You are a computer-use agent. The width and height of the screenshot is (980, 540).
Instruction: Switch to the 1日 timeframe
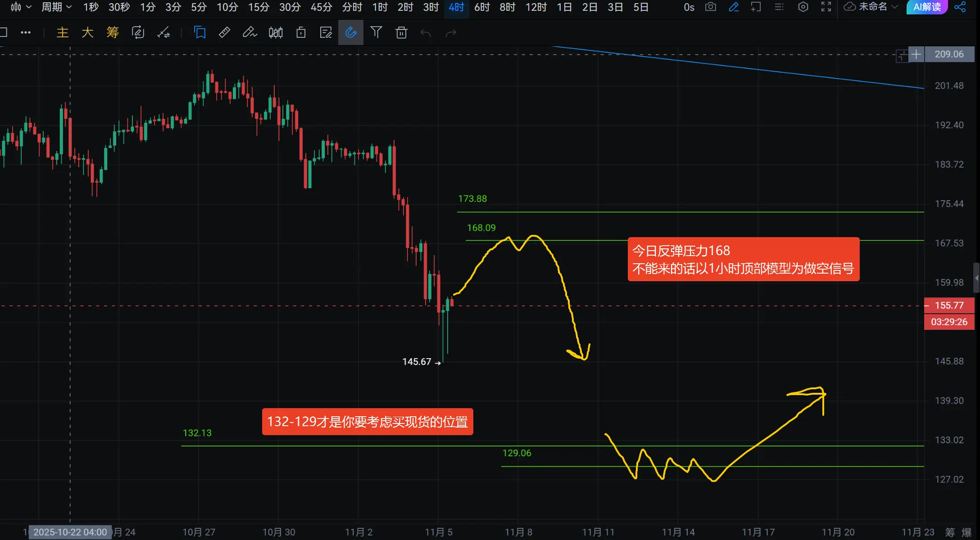pos(564,7)
